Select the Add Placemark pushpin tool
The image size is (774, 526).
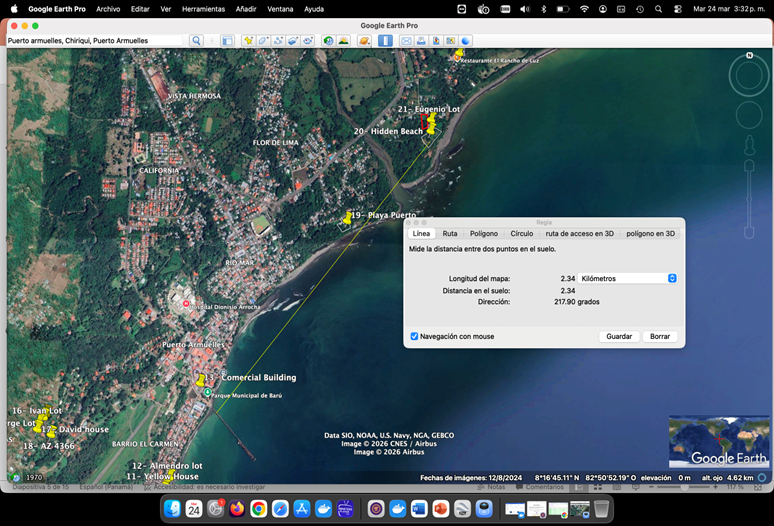tap(248, 40)
